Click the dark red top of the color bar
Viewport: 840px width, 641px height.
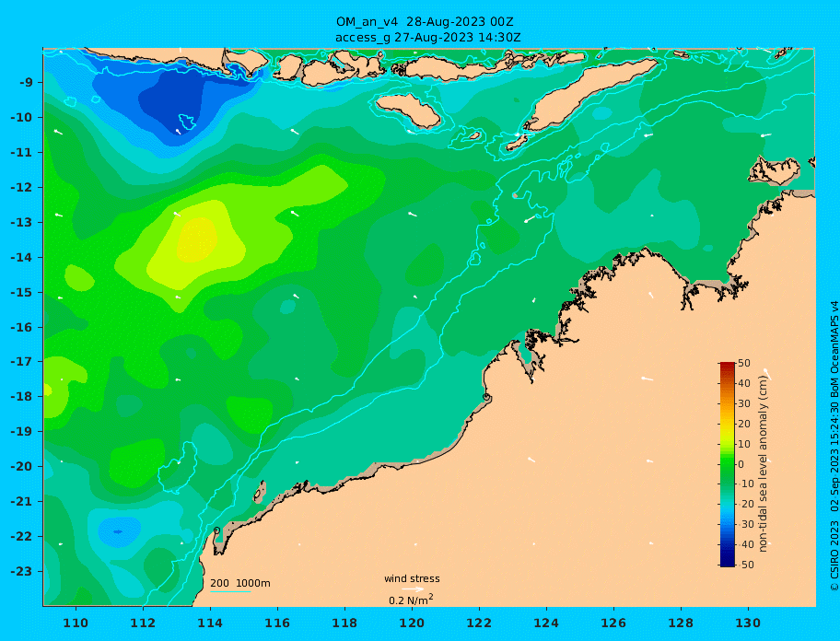click(x=727, y=367)
